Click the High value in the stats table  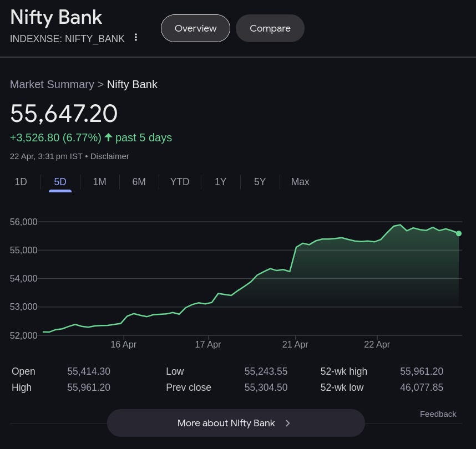89,387
